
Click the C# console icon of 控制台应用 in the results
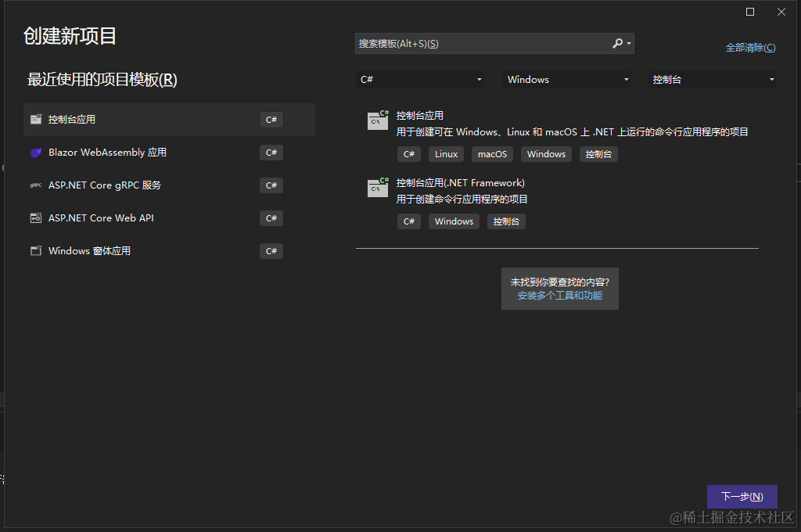(378, 120)
